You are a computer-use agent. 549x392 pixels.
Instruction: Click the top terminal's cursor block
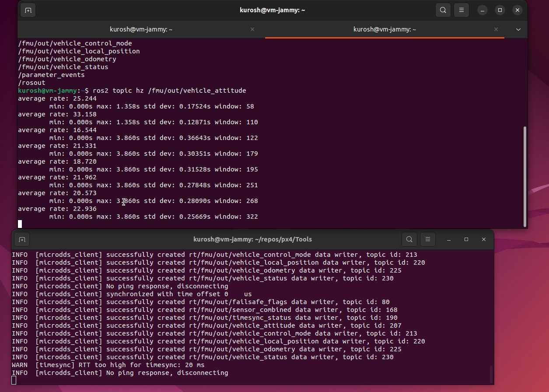tap(20, 224)
